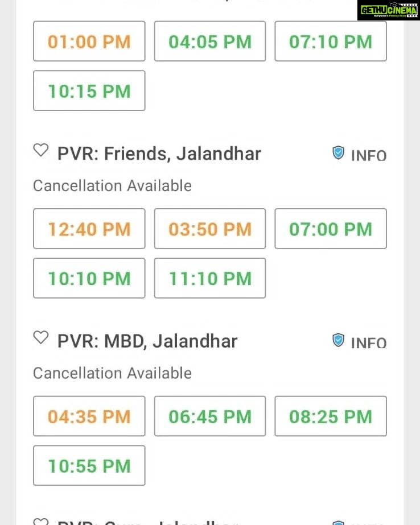Favorite PVR: MBD, Jalandhar with heart icon
The image size is (420, 525).
[41, 337]
